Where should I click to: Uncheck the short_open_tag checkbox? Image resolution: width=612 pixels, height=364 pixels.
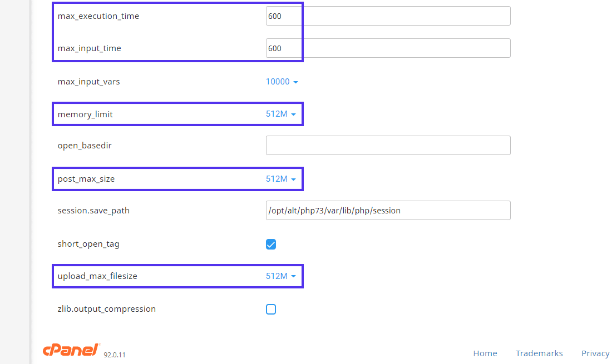[271, 244]
